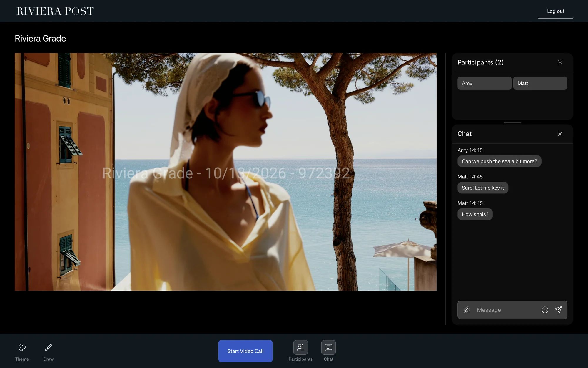The width and height of the screenshot is (588, 368).
Task: Select the Draw brush tool
Action: [49, 348]
